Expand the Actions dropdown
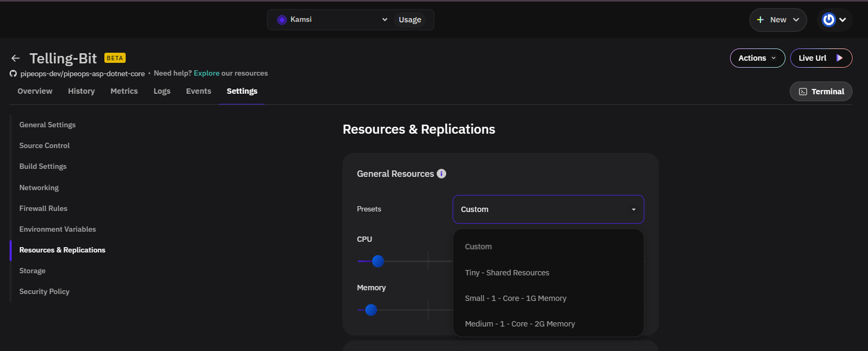Viewport: 868px width, 351px height. tap(757, 58)
